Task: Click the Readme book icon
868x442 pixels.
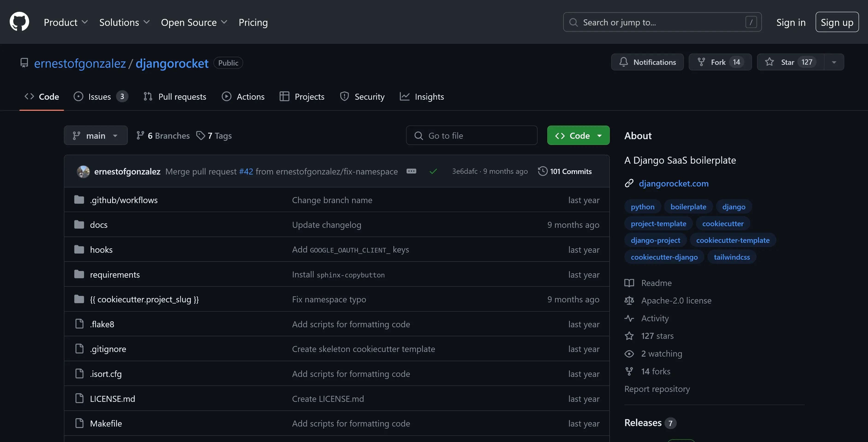Action: [x=629, y=283]
